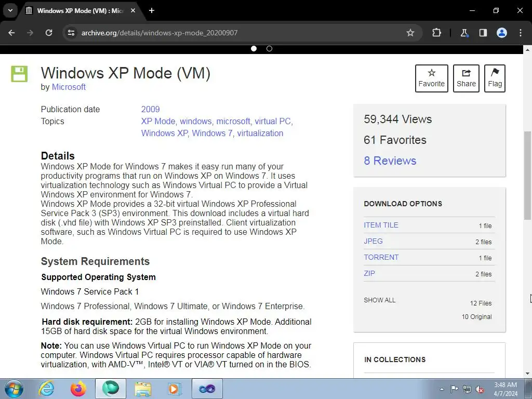Select the Windows XP Mode (VM) tab
532x399 pixels.
[81, 10]
